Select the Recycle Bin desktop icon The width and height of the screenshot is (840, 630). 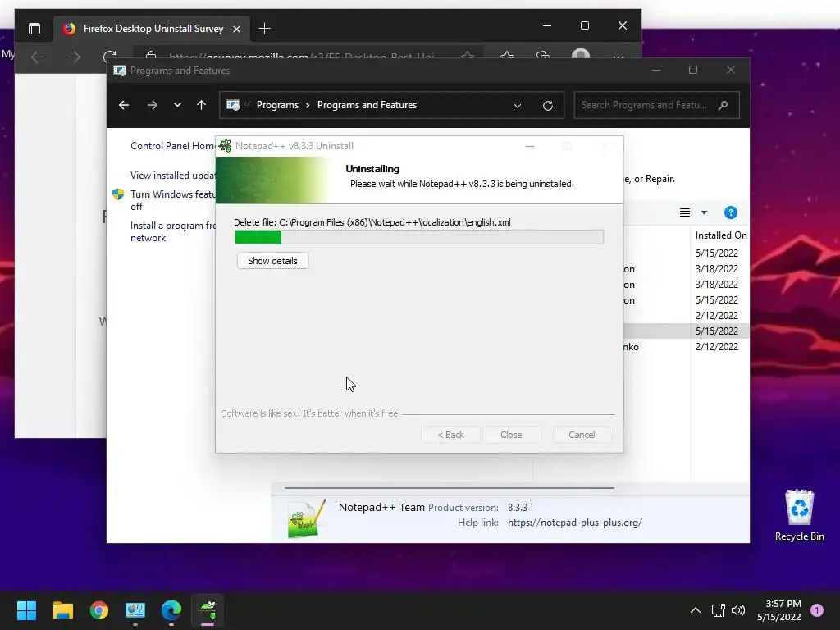tap(799, 515)
